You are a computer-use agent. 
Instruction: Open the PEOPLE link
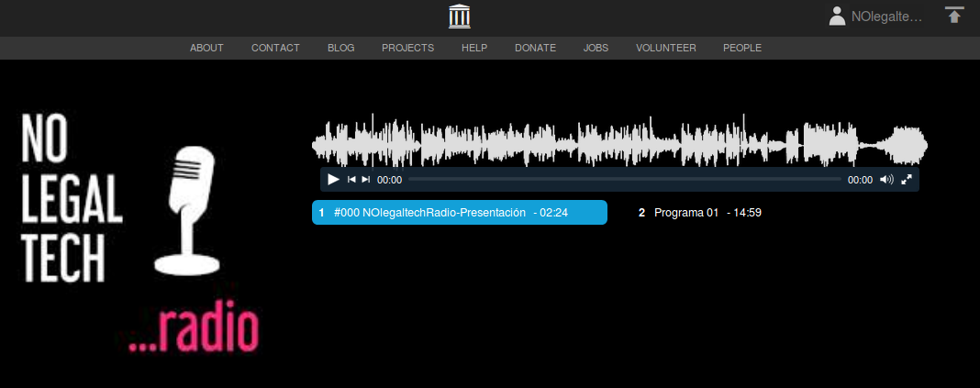pos(742,48)
